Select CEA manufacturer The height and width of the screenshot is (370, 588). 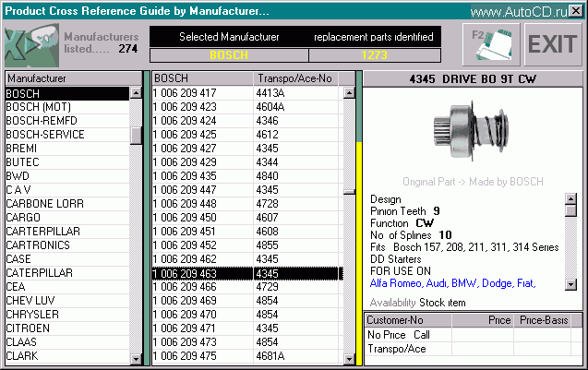click(67, 288)
